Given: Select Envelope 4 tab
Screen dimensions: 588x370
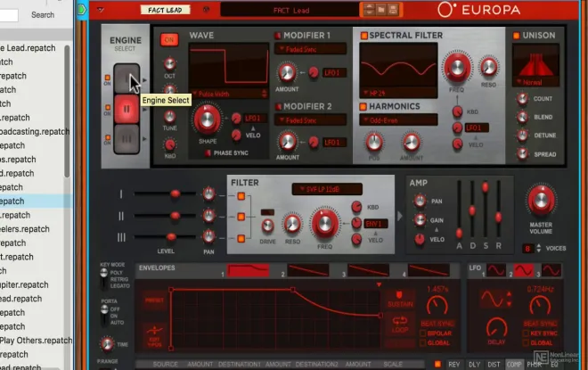Looking at the screenshot, I should (x=429, y=270).
